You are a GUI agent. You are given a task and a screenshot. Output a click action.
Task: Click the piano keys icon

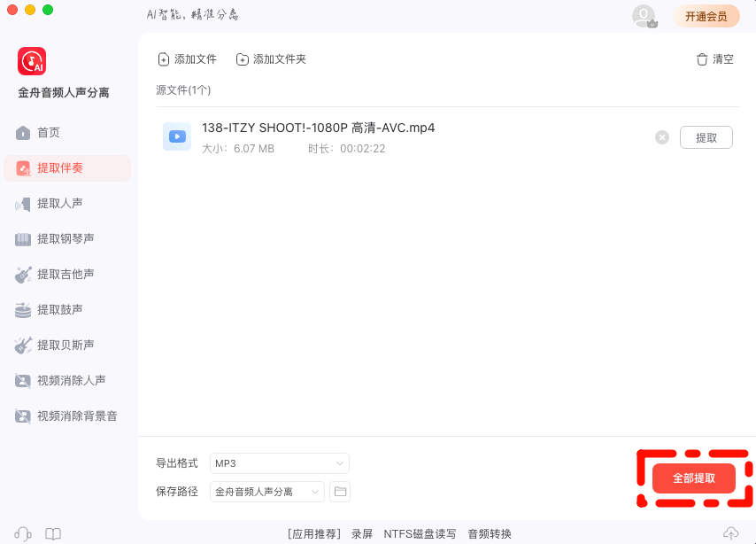click(23, 239)
